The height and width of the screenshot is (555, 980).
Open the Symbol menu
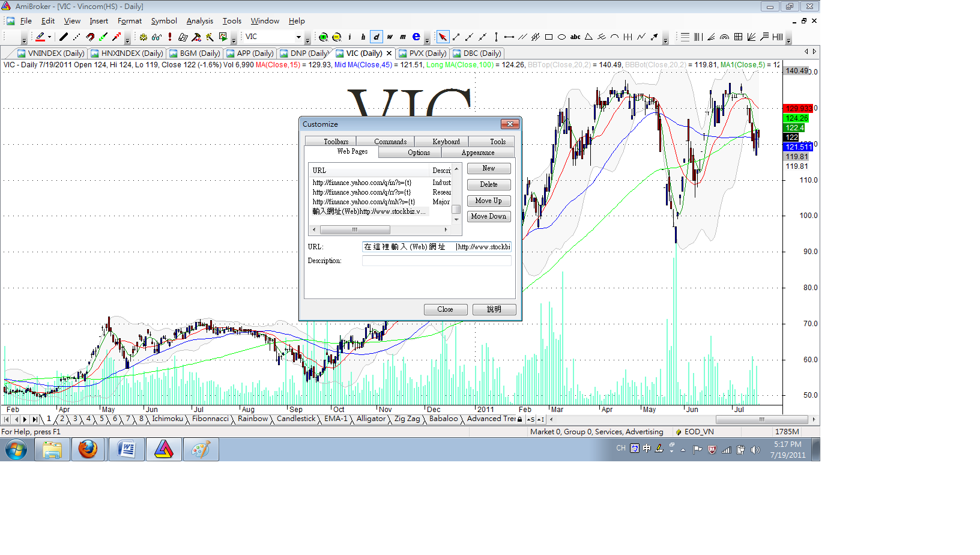point(164,21)
